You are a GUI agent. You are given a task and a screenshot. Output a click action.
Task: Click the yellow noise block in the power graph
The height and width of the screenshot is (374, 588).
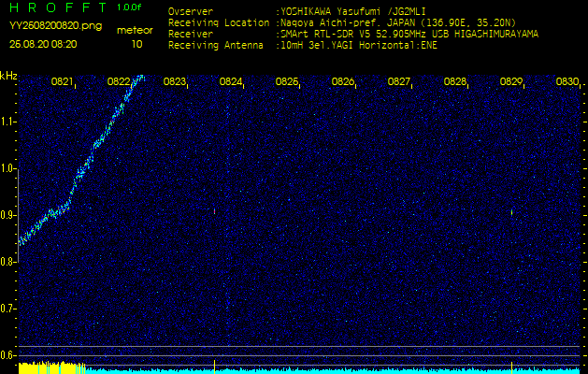click(x=51, y=367)
